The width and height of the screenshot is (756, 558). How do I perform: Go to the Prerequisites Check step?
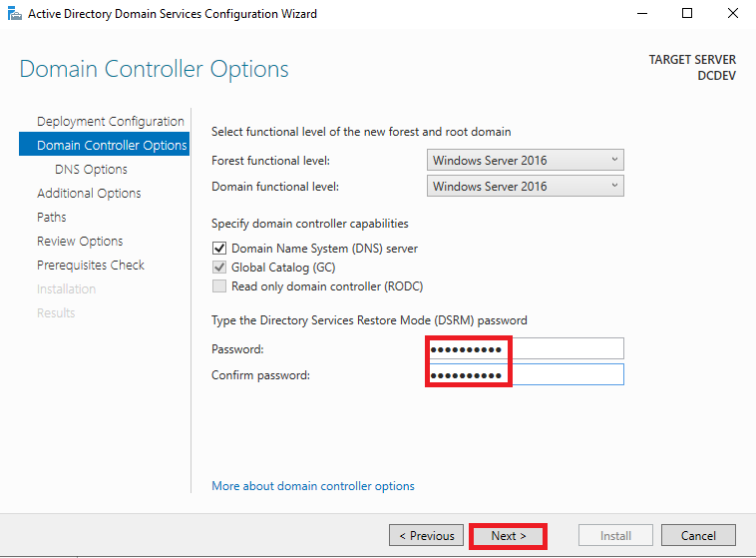[x=91, y=265]
